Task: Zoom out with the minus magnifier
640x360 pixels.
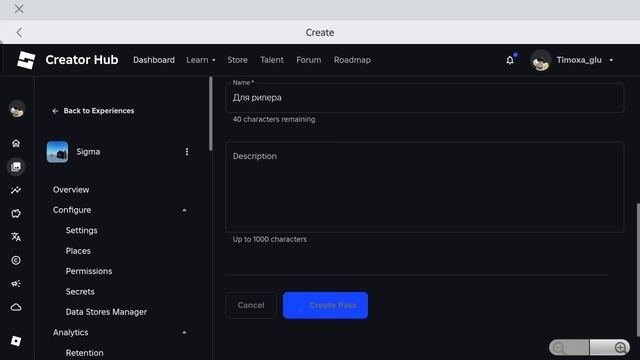Action: click(569, 348)
